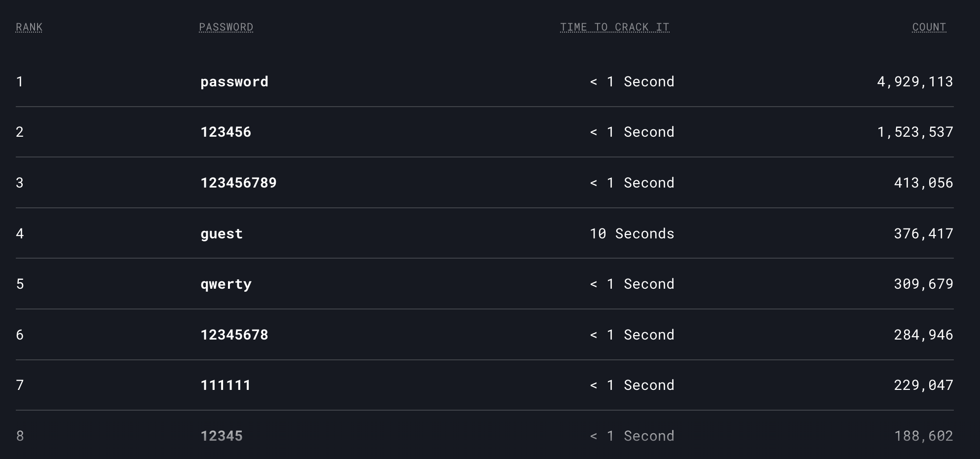Click the count 309,679
This screenshot has height=459, width=980.
tap(923, 284)
